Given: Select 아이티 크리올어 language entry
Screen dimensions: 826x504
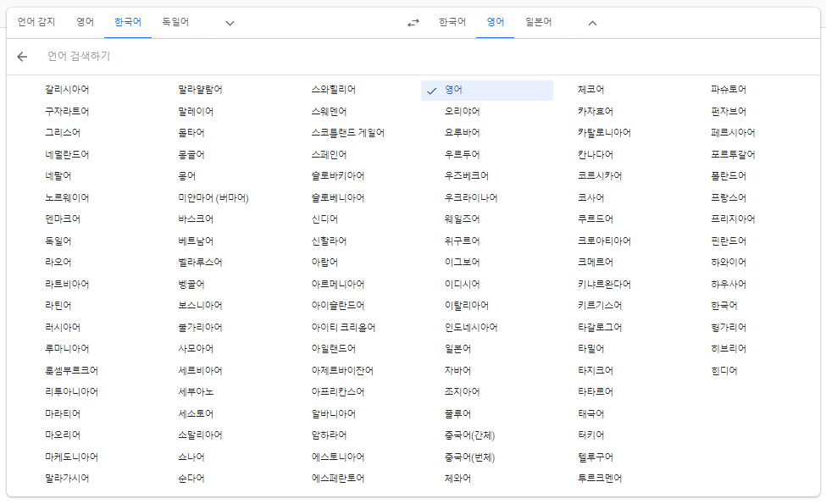Looking at the screenshot, I should (x=343, y=328).
